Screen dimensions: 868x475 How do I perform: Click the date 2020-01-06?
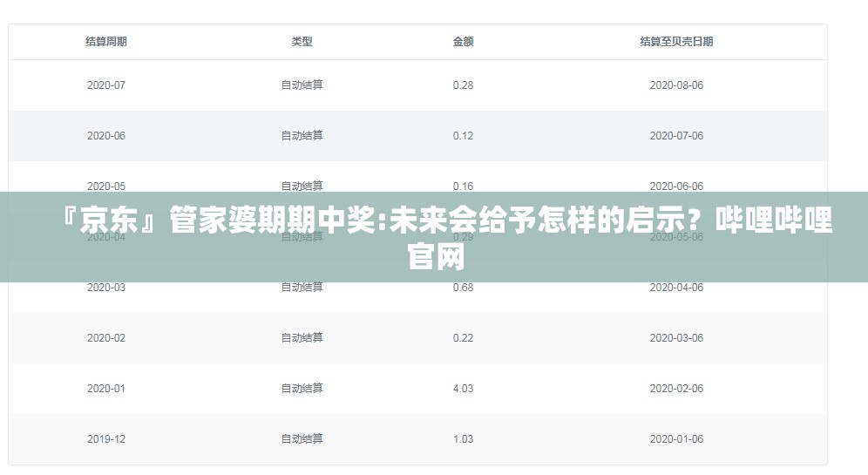pyautogui.click(x=676, y=439)
